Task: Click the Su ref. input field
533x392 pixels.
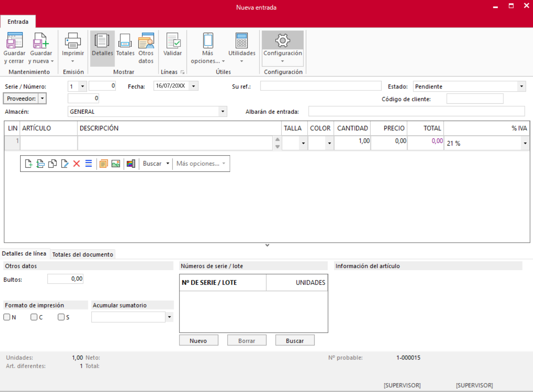Action: pos(321,86)
